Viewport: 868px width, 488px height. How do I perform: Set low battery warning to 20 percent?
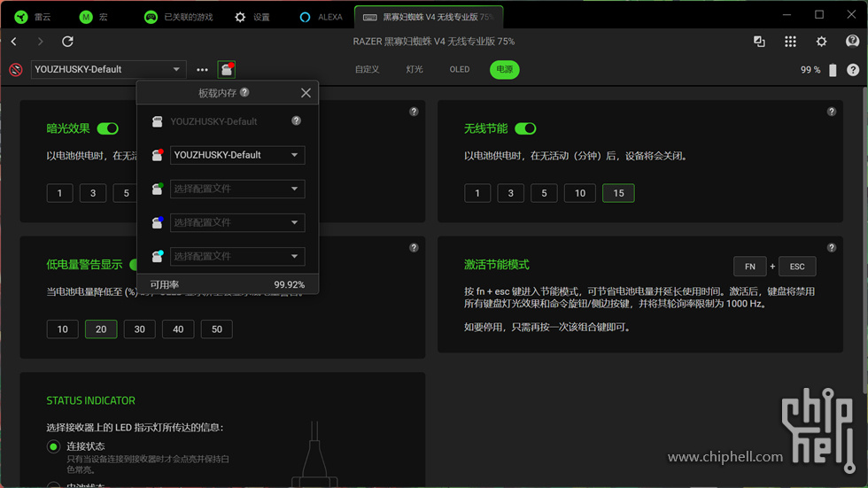click(101, 329)
